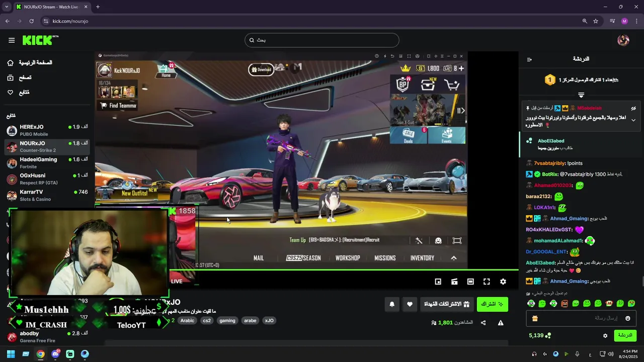Click the taskbar volume speaker icon
This screenshot has width=644, height=362.
611,354
